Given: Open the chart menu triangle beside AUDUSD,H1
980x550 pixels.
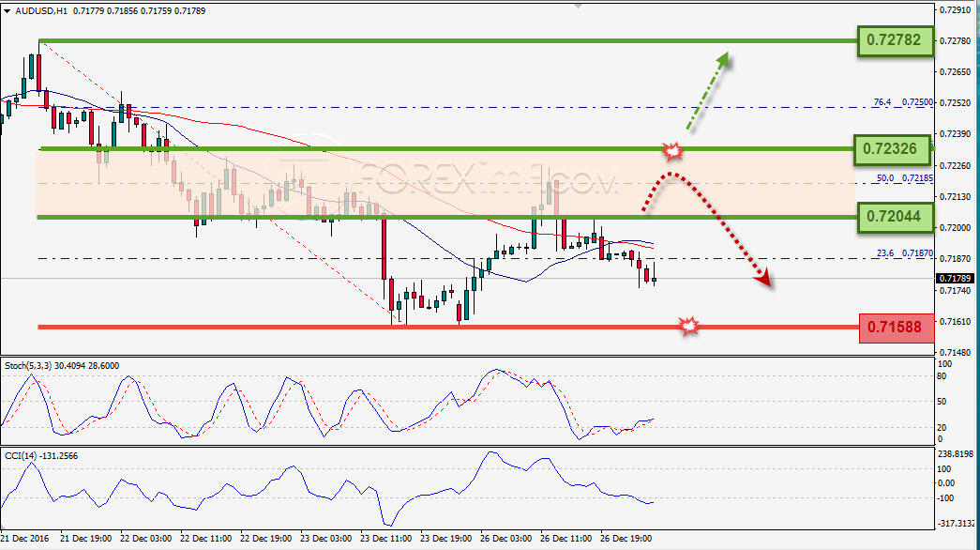Looking at the screenshot, I should point(8,10).
